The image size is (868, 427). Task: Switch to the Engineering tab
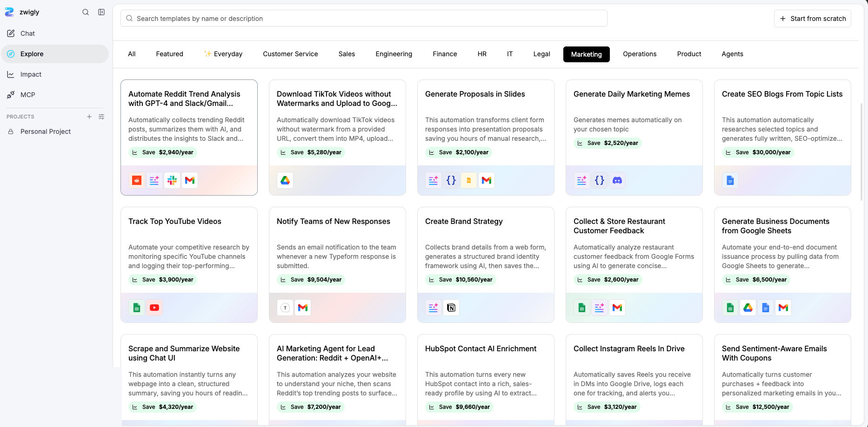tap(394, 54)
